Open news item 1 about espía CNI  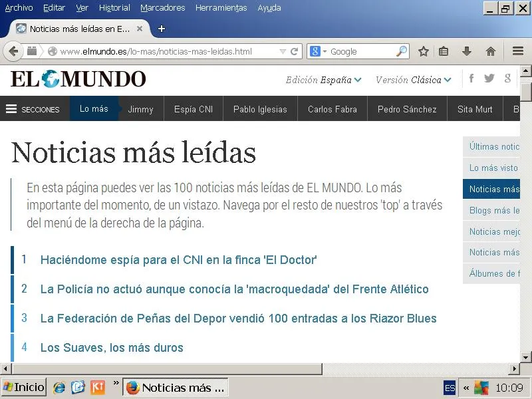178,260
